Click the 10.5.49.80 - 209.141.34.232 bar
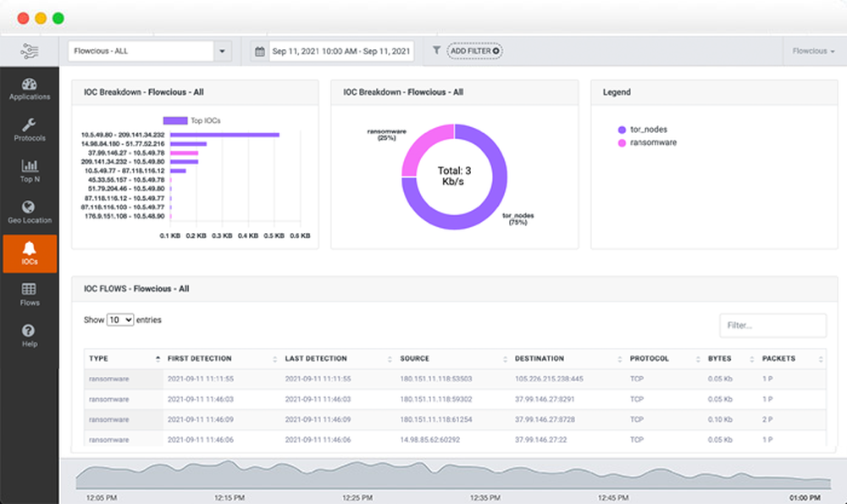This screenshot has width=847, height=504. point(224,135)
